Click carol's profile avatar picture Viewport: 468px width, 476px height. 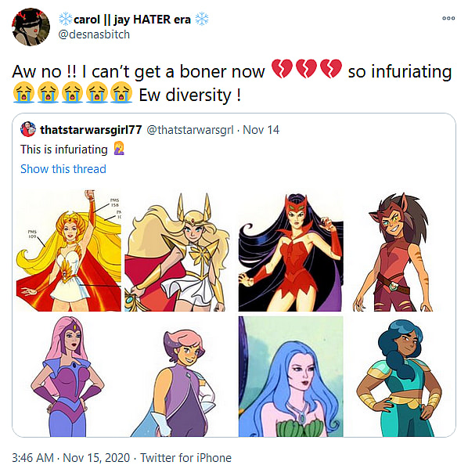(x=31, y=27)
